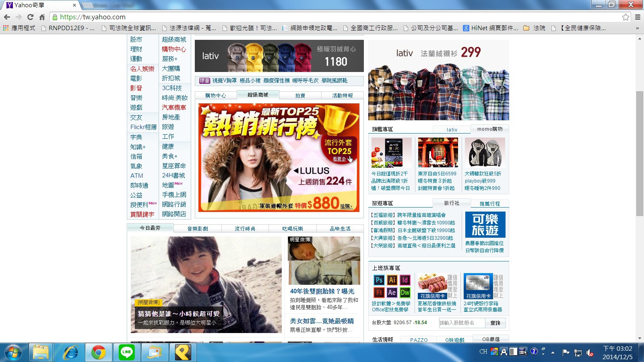Viewport: 644px width, 362px height.
Task: Open the 流行時尚 news tab
Action: point(245,228)
